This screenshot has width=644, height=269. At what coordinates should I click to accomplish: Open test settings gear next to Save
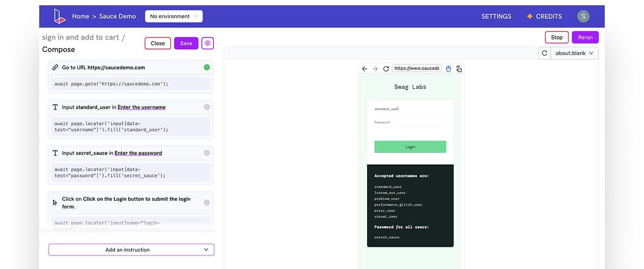pyautogui.click(x=208, y=43)
